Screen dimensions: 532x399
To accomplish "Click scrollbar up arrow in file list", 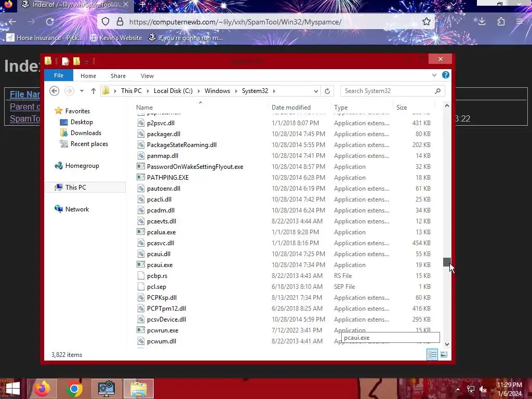I will pyautogui.click(x=447, y=106).
